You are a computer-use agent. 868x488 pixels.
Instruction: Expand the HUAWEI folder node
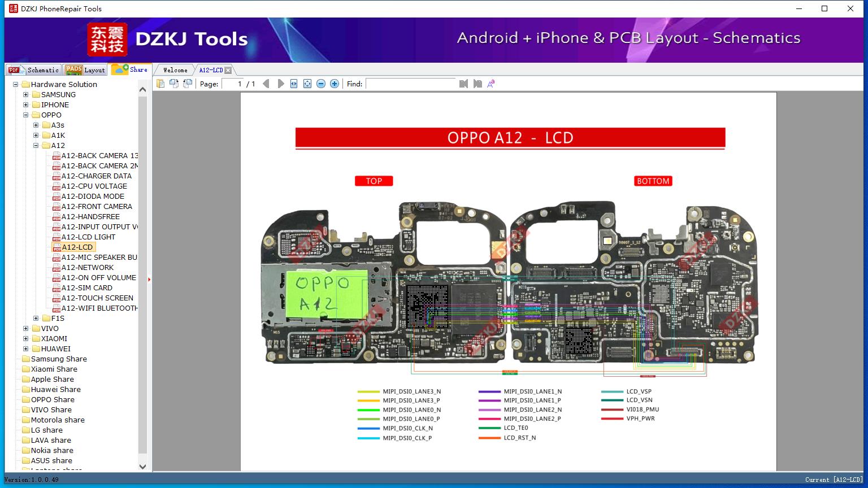click(x=26, y=349)
